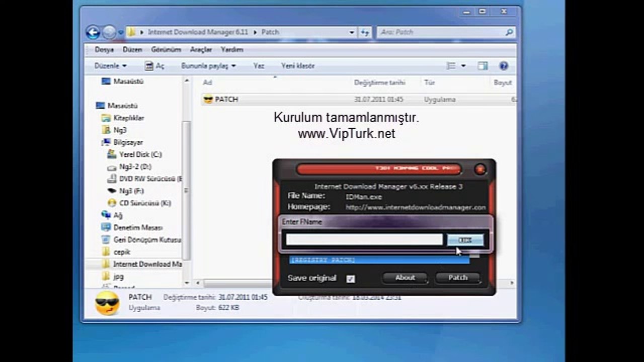Open the recent locations dropdown beside the forward arrow
The height and width of the screenshot is (362, 644).
click(121, 33)
